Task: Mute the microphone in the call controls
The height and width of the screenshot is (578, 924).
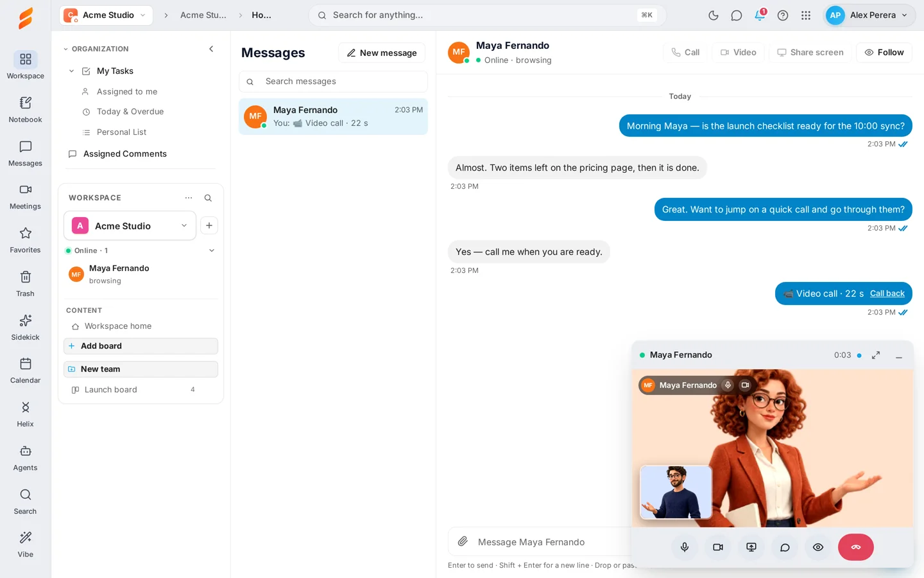Action: point(685,547)
